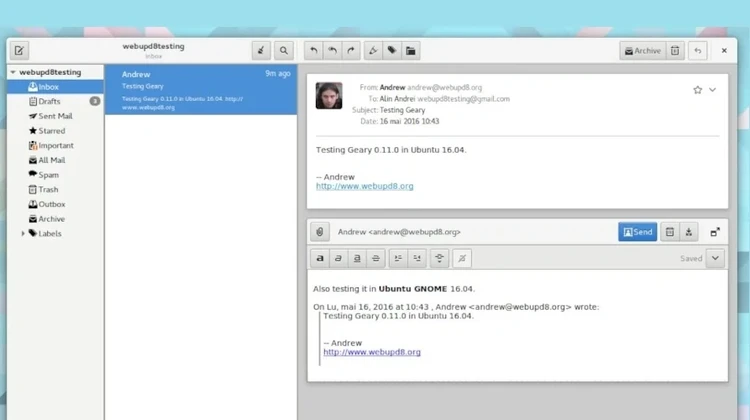
Task: Open the message menu chevron beside the star
Action: (712, 90)
